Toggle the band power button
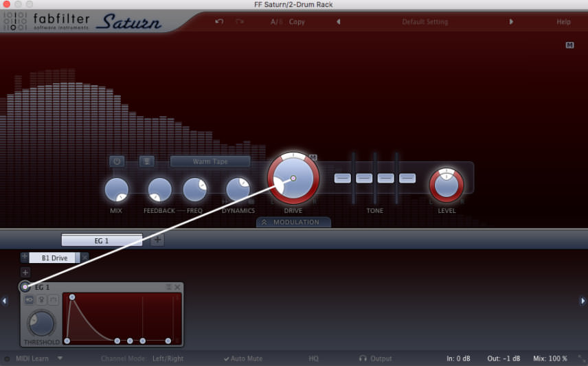The width and height of the screenshot is (588, 366). (117, 161)
